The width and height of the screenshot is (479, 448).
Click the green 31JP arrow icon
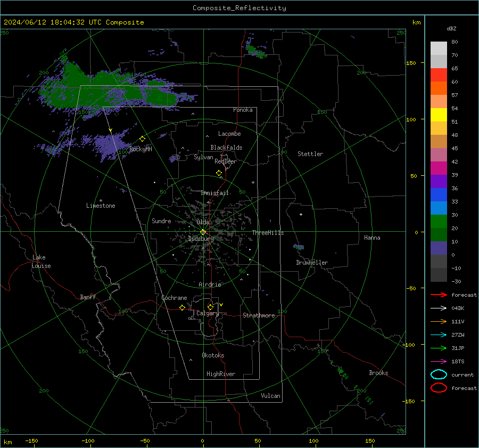[x=439, y=348]
